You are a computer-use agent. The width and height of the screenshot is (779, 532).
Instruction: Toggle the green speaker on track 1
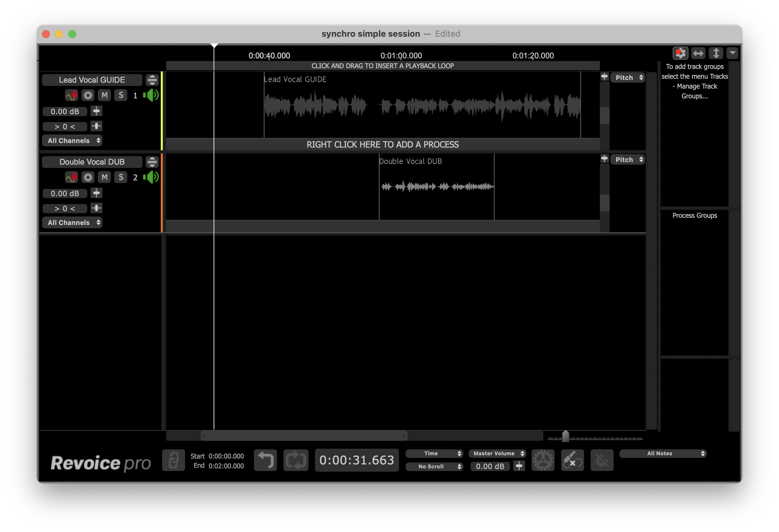click(x=151, y=95)
